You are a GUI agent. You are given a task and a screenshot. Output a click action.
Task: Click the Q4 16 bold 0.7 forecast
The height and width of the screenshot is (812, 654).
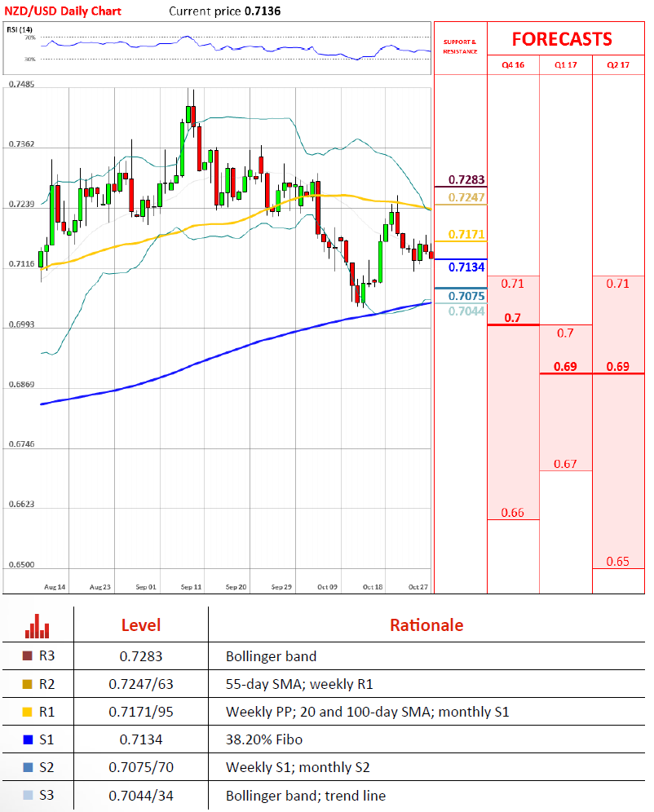pyautogui.click(x=513, y=317)
